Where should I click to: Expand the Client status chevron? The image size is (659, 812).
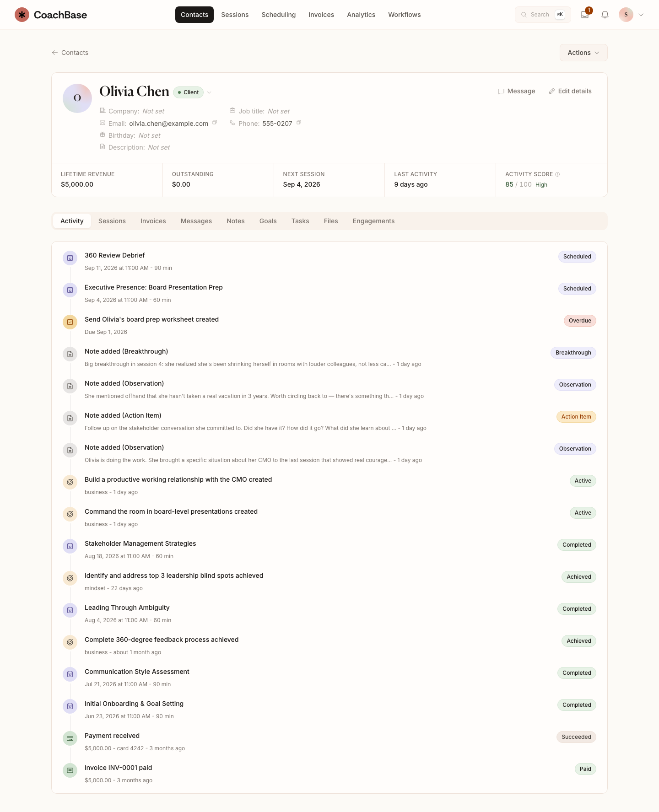209,92
